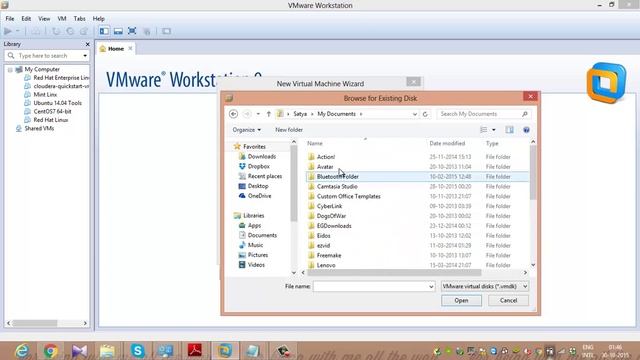This screenshot has height=360, width=640.
Task: Click the change view icon in dialog
Action: [x=484, y=130]
